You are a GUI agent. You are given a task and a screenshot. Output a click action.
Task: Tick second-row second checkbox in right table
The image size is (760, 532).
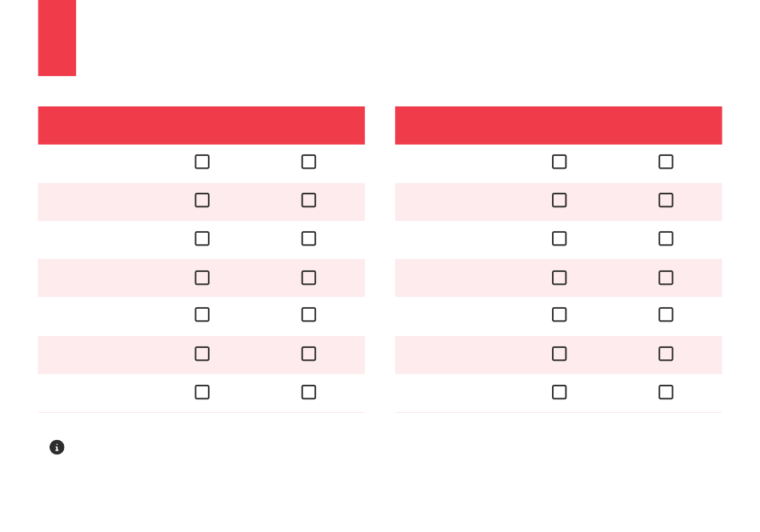666,200
